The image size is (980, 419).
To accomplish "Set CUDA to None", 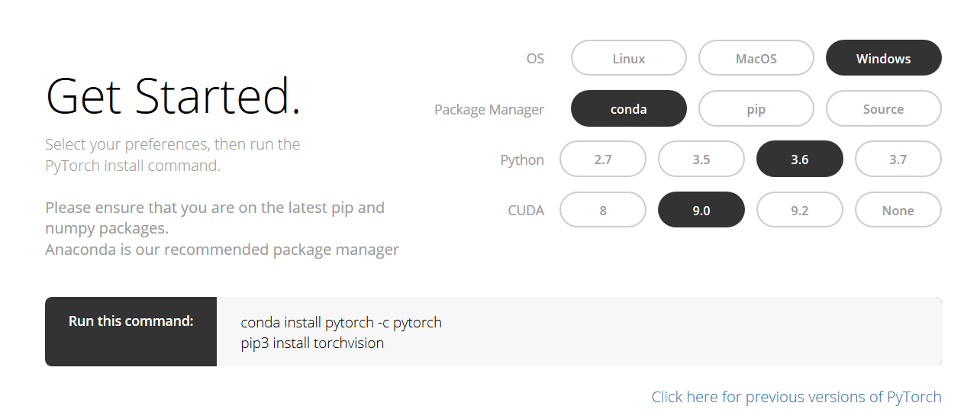I will click(x=898, y=210).
